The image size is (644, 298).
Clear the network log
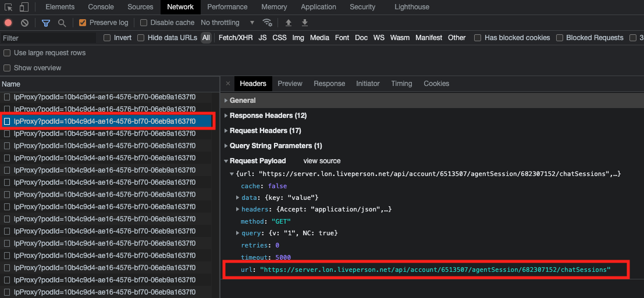24,23
